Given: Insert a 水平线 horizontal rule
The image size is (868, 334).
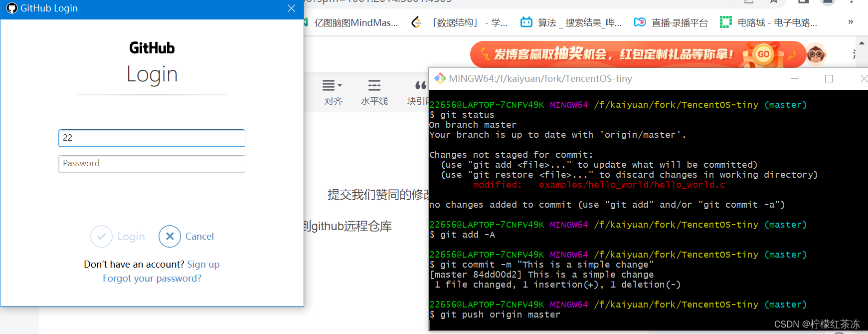Looking at the screenshot, I should [374, 92].
